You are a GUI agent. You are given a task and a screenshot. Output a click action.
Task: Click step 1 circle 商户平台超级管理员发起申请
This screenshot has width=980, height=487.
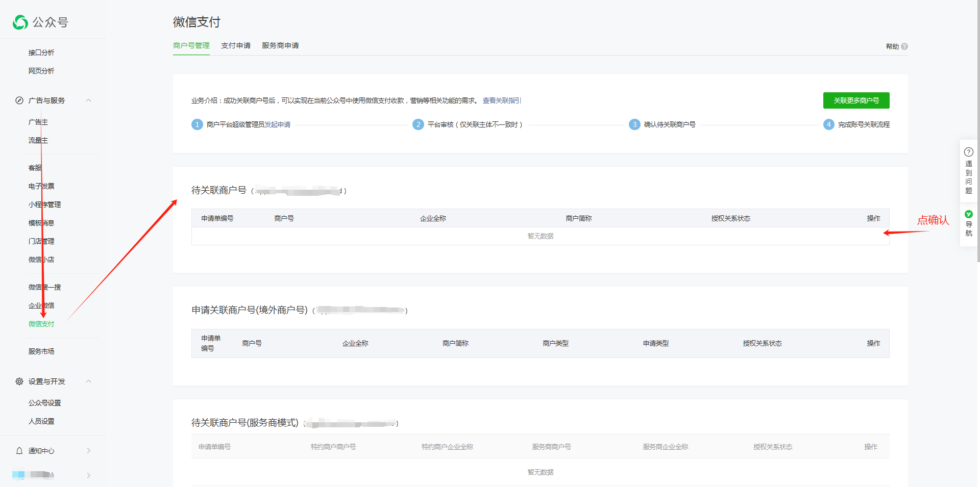[197, 124]
